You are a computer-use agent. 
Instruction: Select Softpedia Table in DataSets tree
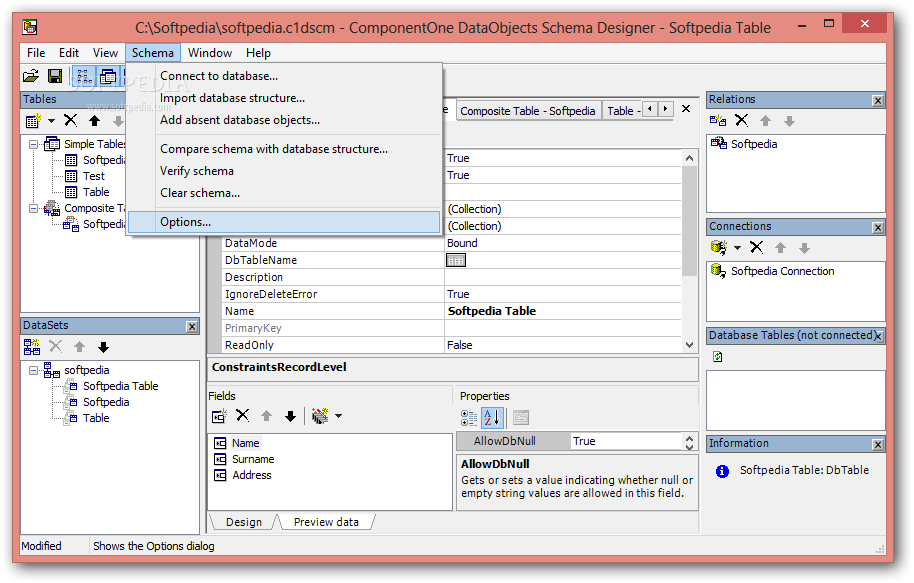pyautogui.click(x=120, y=386)
